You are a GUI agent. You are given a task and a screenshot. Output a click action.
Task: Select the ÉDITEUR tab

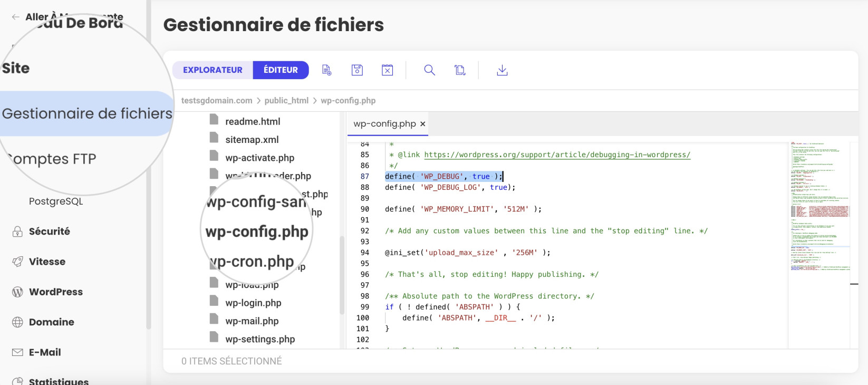coord(281,70)
